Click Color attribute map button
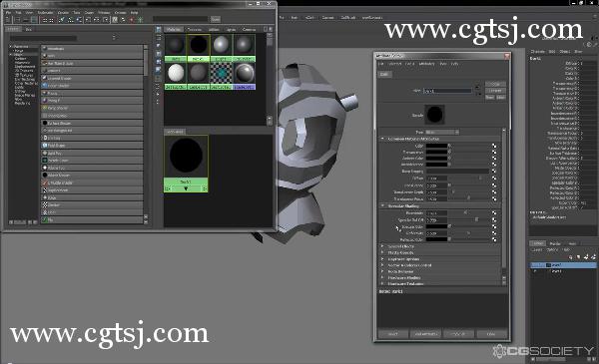Screen dimensions: 599x364 494,146
